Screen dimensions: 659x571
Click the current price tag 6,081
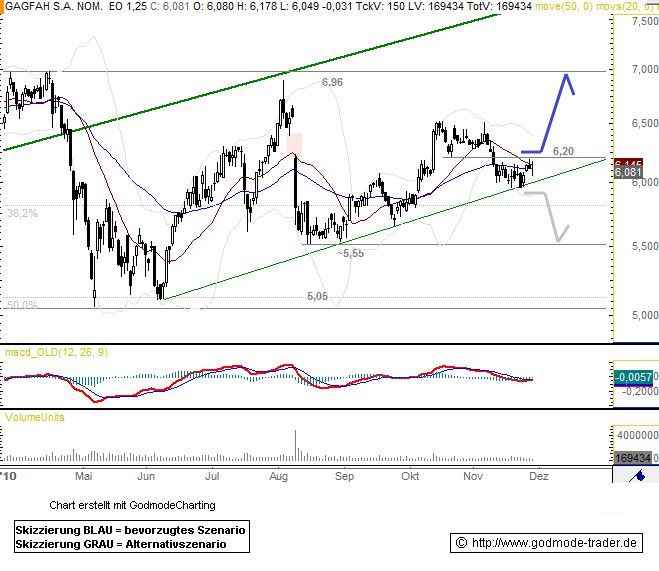[628, 173]
